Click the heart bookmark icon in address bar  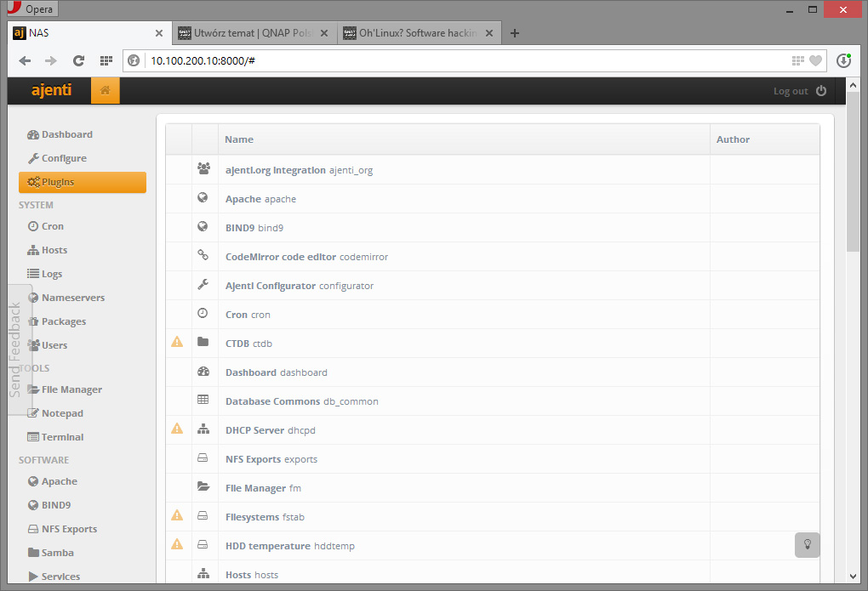815,61
